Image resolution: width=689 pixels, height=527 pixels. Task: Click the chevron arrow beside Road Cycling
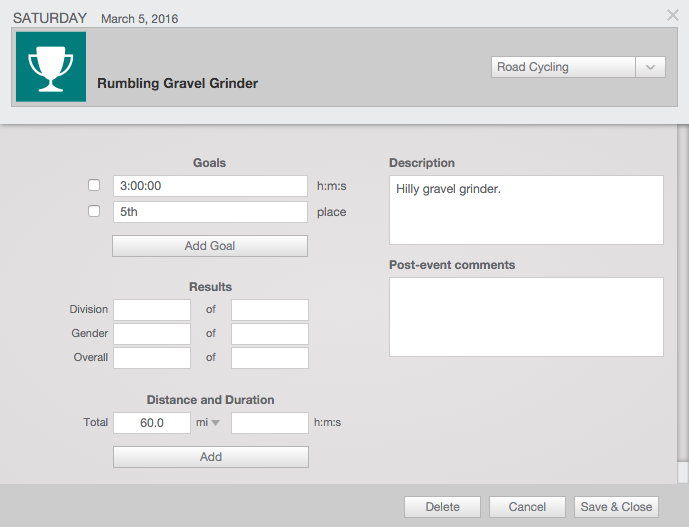pos(651,67)
